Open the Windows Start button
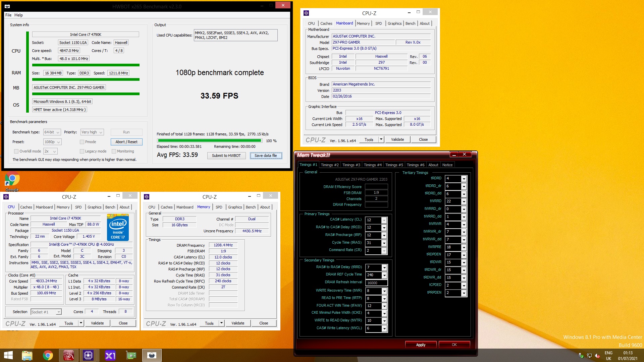Image resolution: width=644 pixels, height=362 pixels. pyautogui.click(x=8, y=355)
